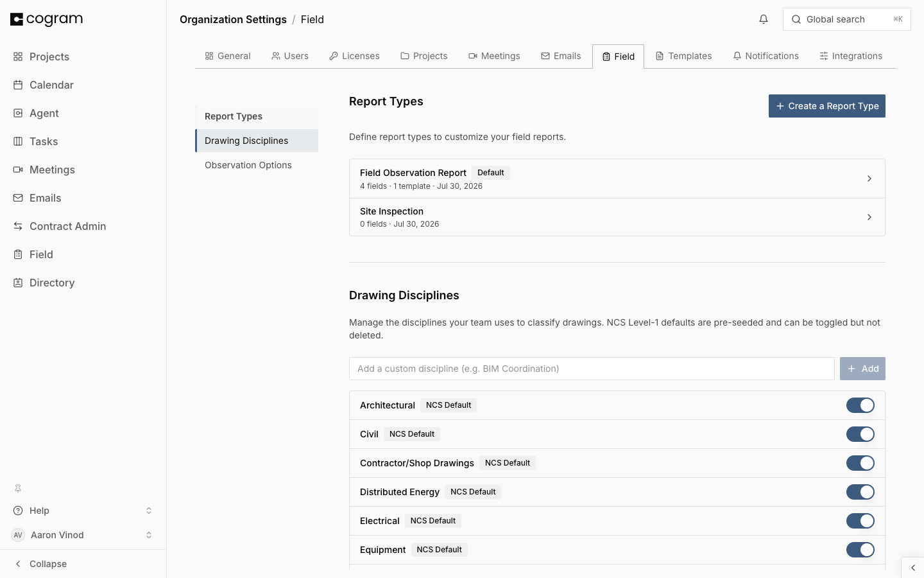The image size is (924, 578).
Task: Focus the custom discipline input field
Action: [x=592, y=369]
